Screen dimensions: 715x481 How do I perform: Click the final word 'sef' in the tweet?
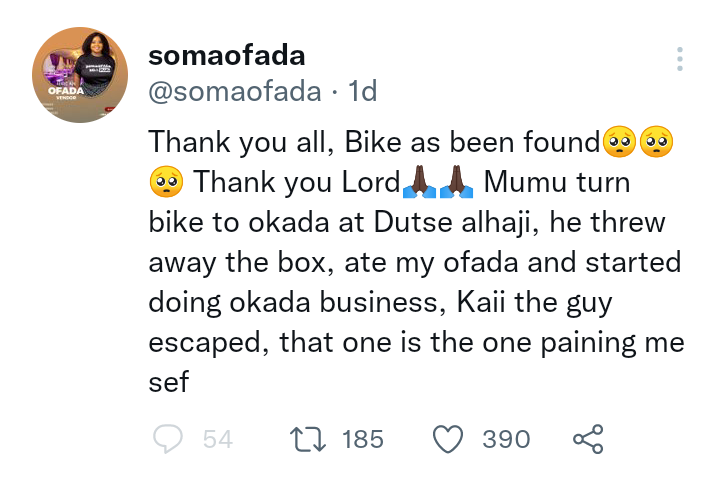coord(169,382)
